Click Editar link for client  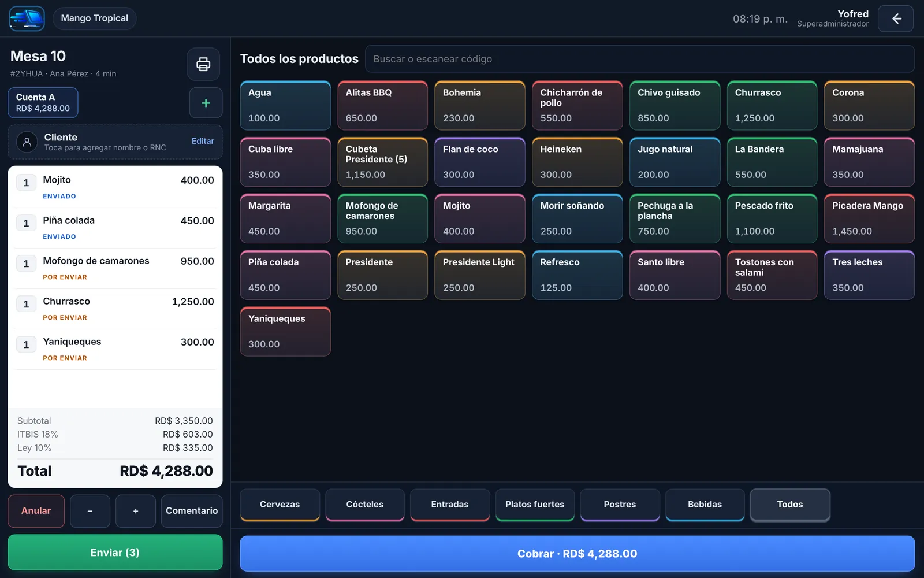pos(203,141)
